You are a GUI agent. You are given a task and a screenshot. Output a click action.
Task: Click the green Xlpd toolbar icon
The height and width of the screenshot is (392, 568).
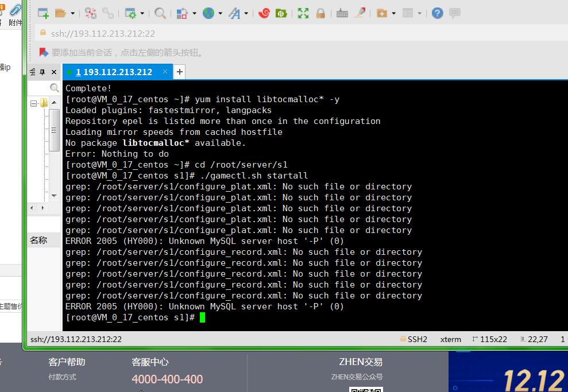[281, 13]
